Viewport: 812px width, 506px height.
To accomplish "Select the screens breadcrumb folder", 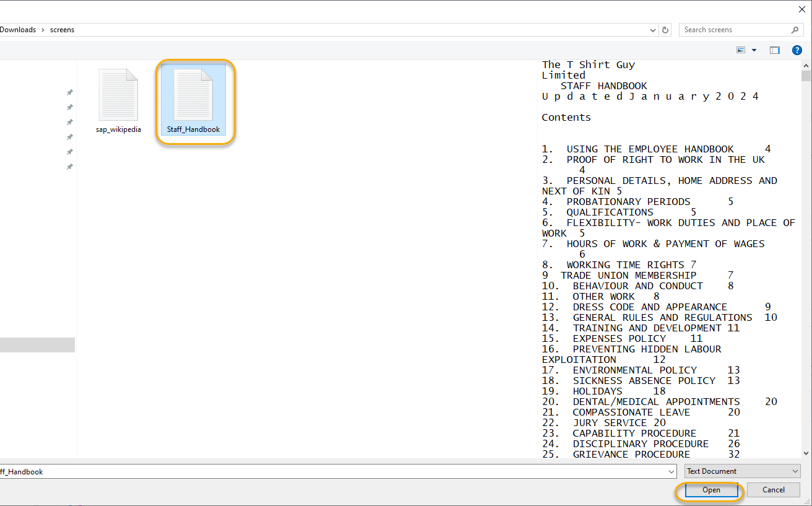I will 62,30.
